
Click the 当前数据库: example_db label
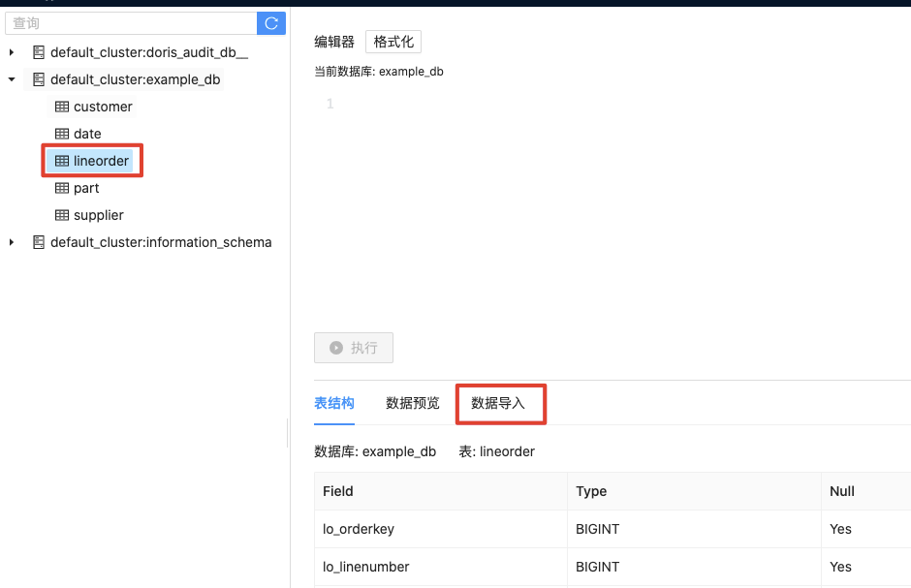point(379,72)
